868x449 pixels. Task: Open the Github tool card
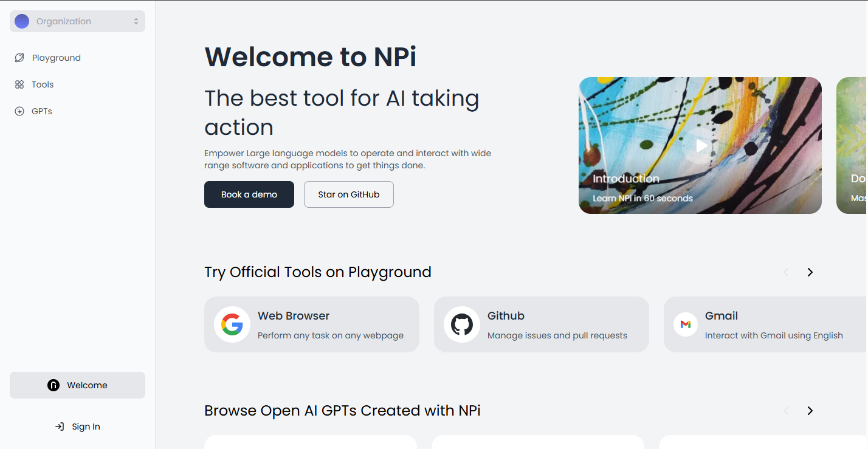point(542,324)
